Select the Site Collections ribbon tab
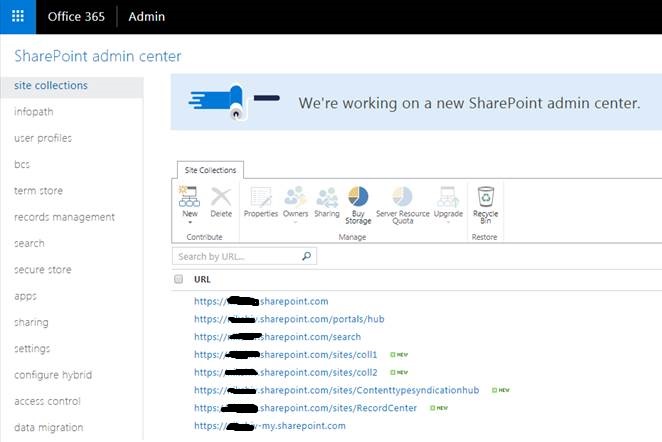Viewport: 662px width, 442px height. point(210,170)
